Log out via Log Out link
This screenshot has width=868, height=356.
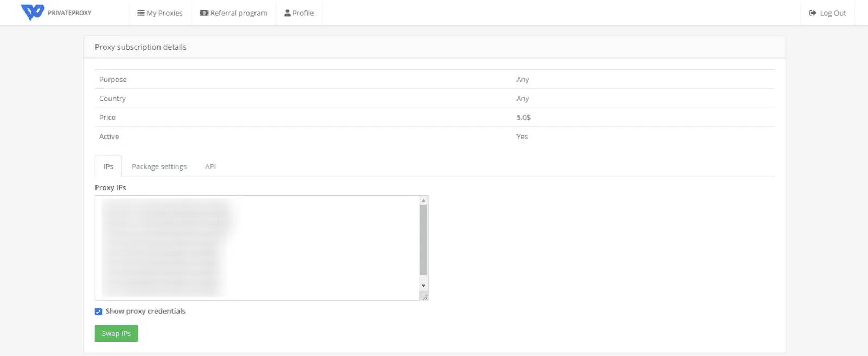(828, 13)
